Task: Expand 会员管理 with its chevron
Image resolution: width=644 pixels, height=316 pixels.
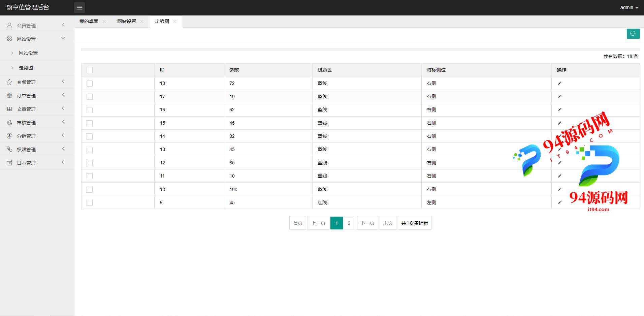Action: coord(63,25)
